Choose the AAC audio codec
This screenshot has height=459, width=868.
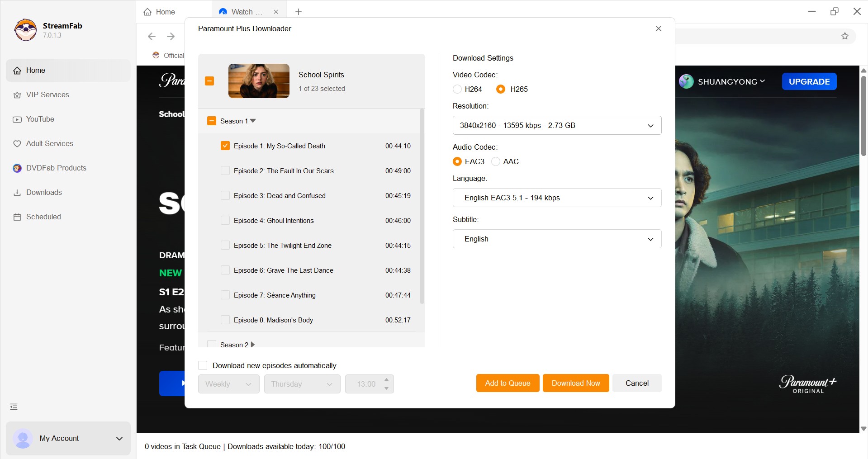[496, 161]
